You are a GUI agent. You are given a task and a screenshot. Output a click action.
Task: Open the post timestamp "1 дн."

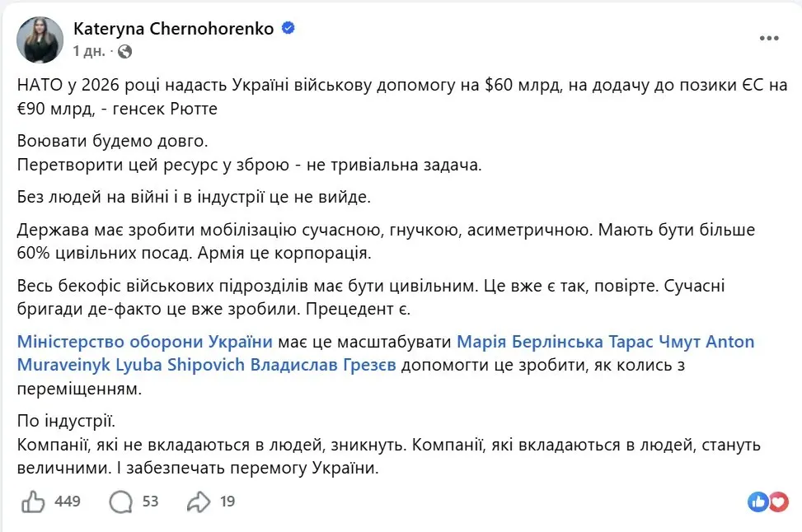click(x=90, y=51)
